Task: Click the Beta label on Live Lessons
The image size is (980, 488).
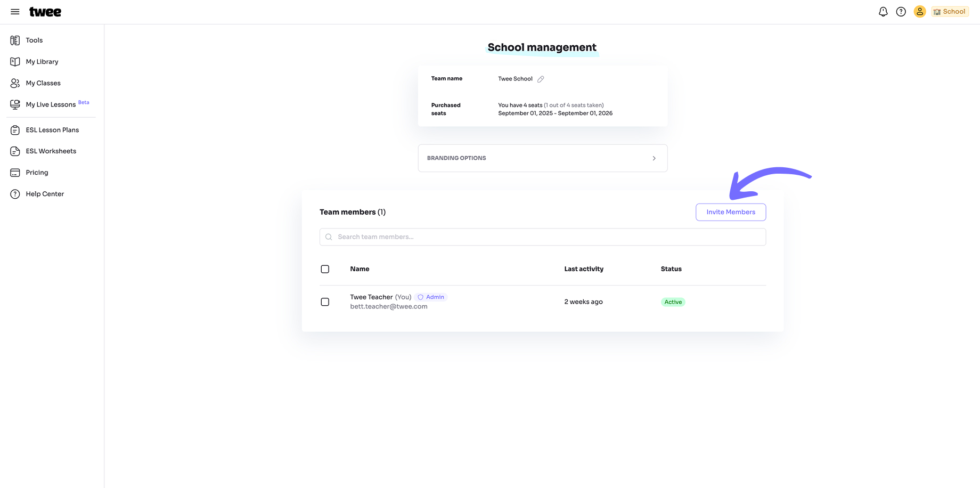Action: click(x=84, y=102)
